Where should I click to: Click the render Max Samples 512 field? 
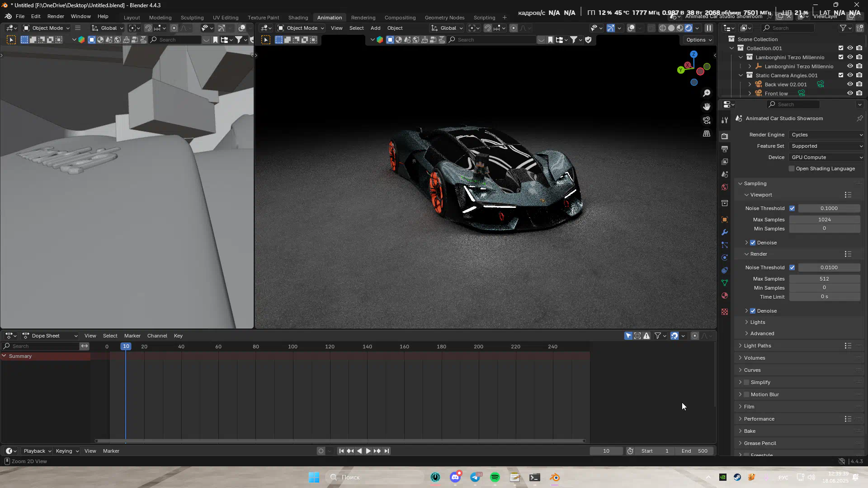click(x=825, y=279)
